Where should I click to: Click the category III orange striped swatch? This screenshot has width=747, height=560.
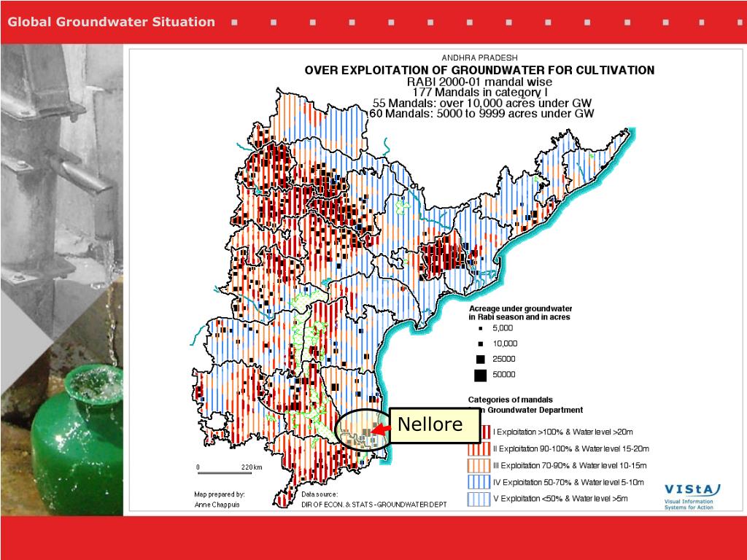point(479,465)
